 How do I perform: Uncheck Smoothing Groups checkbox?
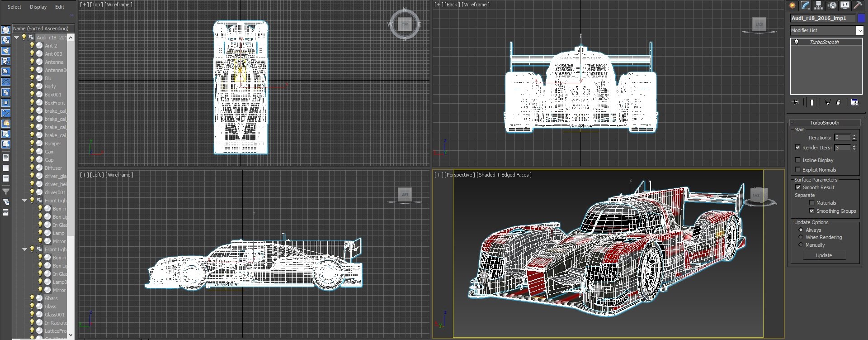pyautogui.click(x=811, y=211)
